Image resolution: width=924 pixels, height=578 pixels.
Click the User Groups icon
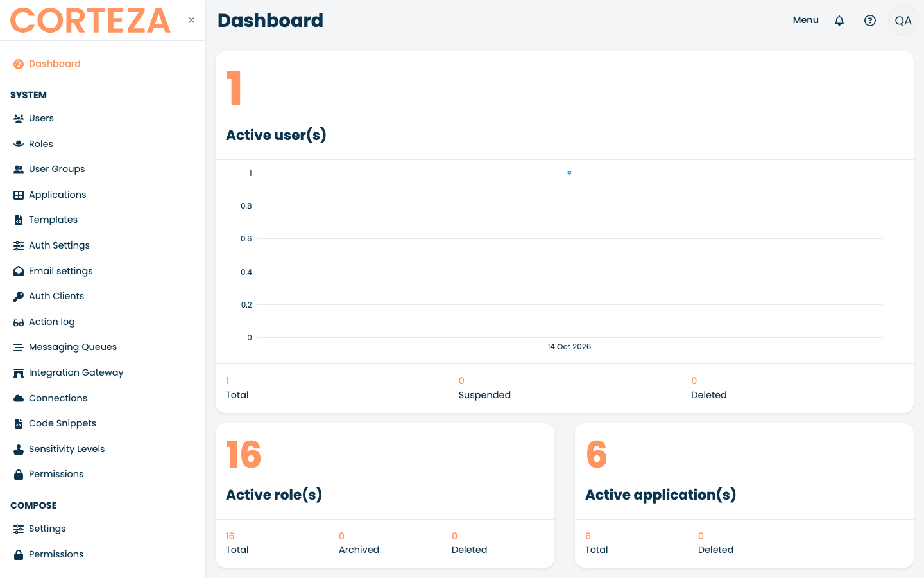point(19,169)
